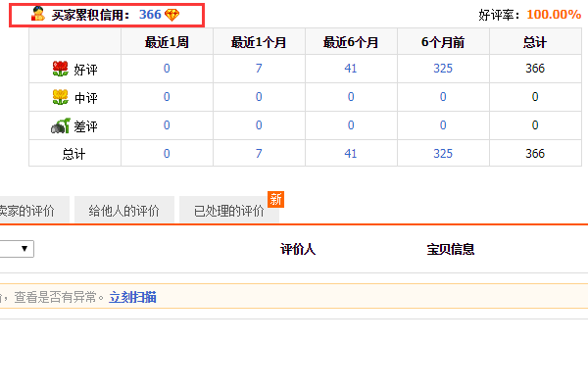Image resolution: width=588 pixels, height=392 pixels.
Task: Click the 宝贝信息 column header
Action: click(451, 249)
